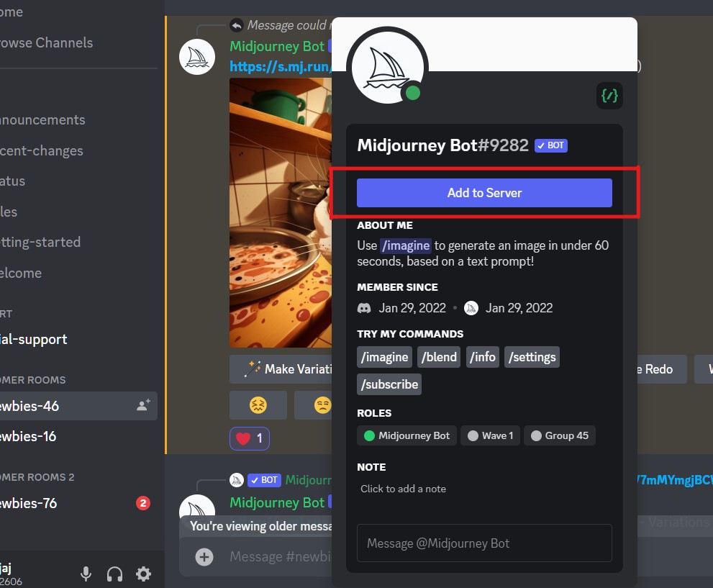Image resolution: width=713 pixels, height=588 pixels.
Task: Click the Discord logo beside join date
Action: coord(364,308)
